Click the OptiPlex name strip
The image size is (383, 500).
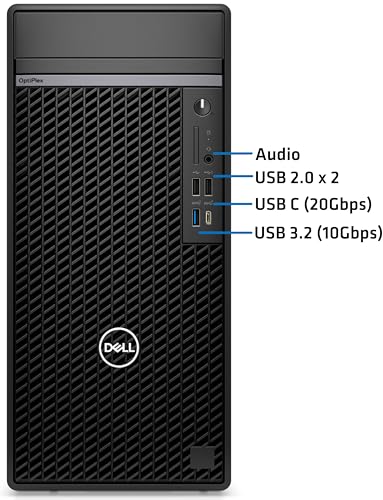pos(119,81)
